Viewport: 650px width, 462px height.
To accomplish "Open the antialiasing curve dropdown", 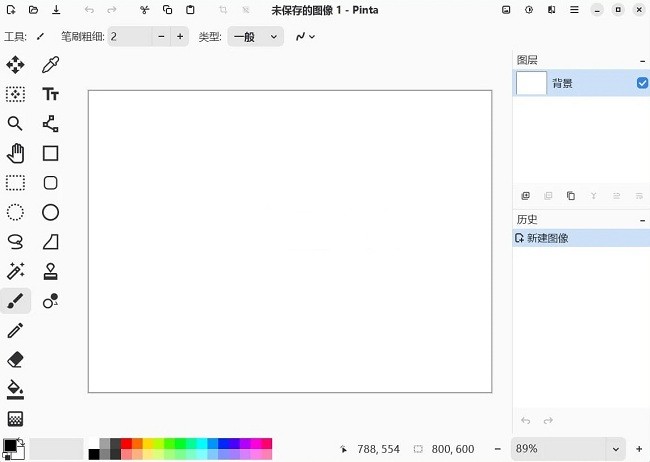I will (x=305, y=37).
